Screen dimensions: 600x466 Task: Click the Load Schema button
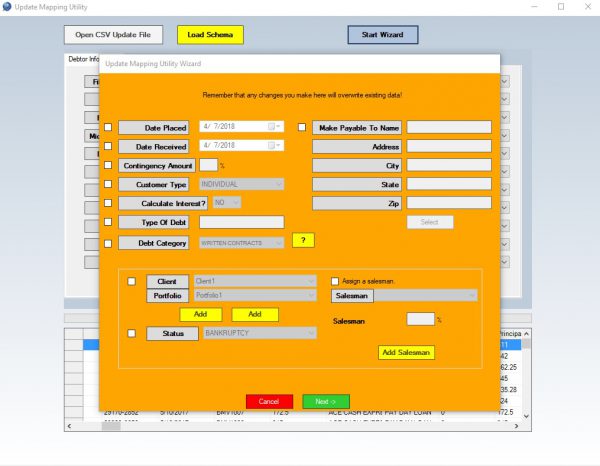point(210,35)
